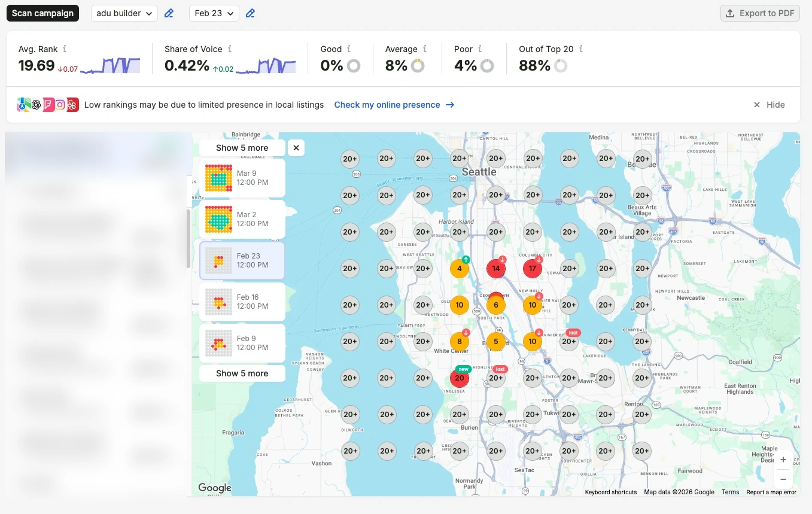This screenshot has height=514, width=812.
Task: Show info tooltip for Share of Voice
Action: tap(230, 49)
